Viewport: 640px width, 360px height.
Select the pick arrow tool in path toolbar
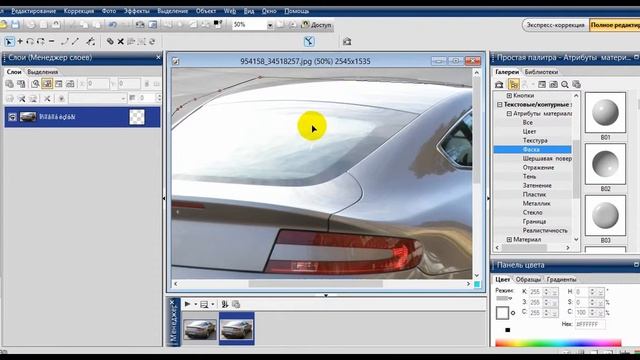[9, 41]
